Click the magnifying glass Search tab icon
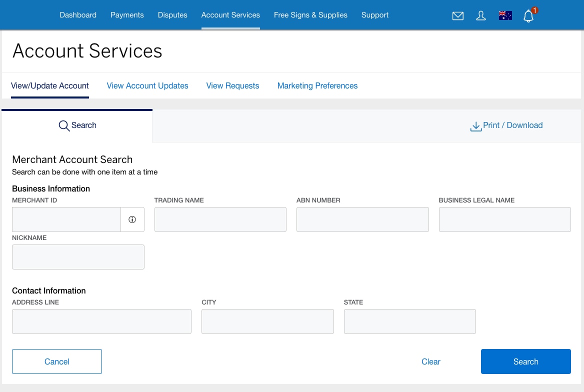The height and width of the screenshot is (392, 584). 64,125
